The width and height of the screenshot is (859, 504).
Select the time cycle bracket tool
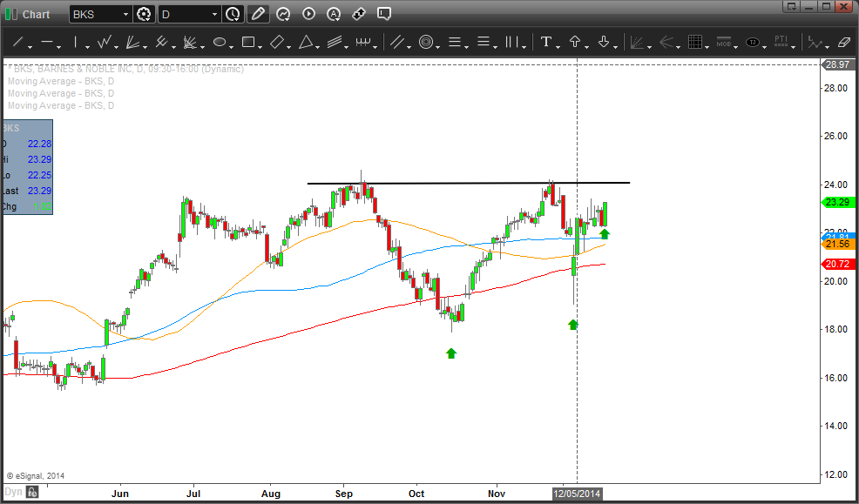coord(363,42)
